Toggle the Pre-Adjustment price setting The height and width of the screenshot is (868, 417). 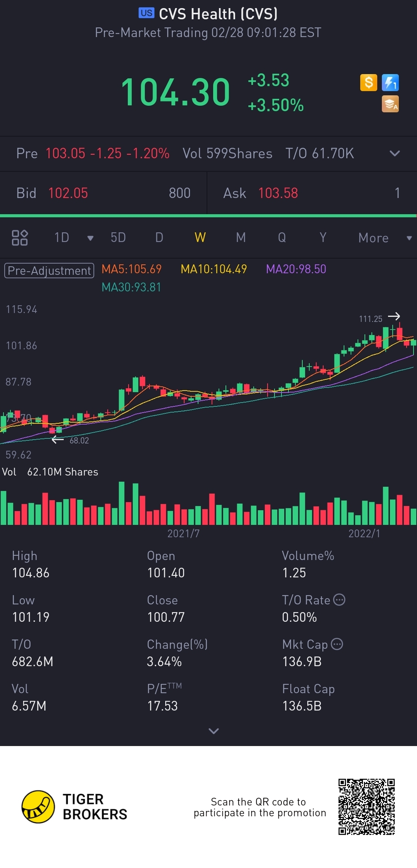point(49,271)
